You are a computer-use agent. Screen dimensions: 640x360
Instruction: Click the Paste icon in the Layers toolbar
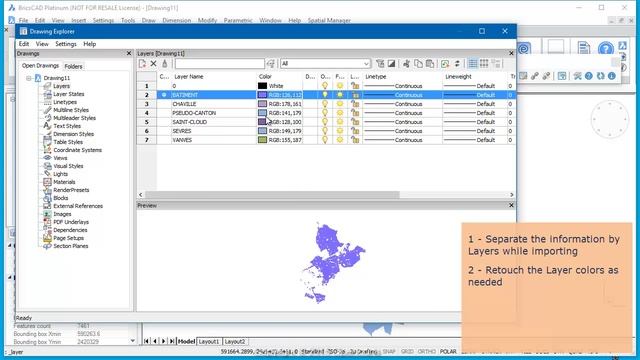430,64
